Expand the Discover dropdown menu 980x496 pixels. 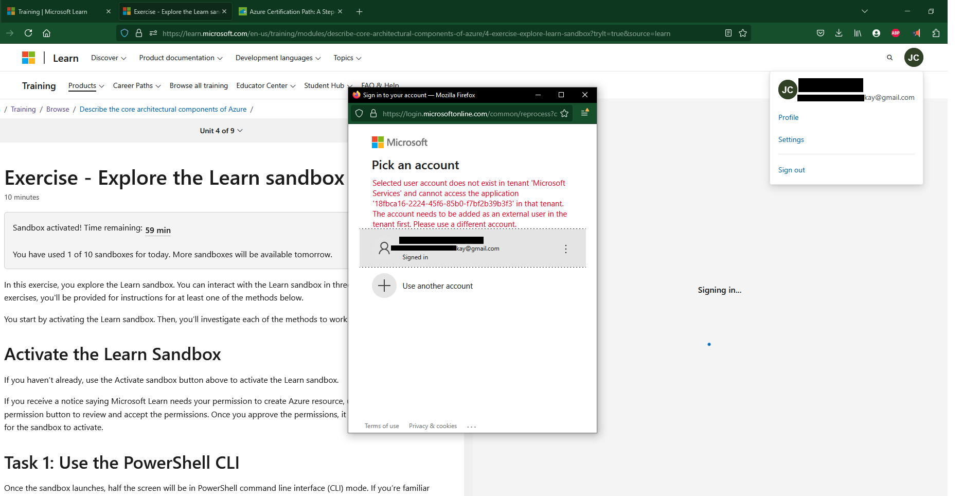pos(109,58)
